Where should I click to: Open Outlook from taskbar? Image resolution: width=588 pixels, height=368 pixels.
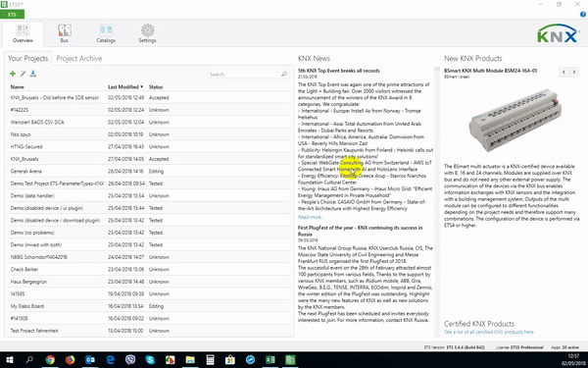pyautogui.click(x=90, y=360)
